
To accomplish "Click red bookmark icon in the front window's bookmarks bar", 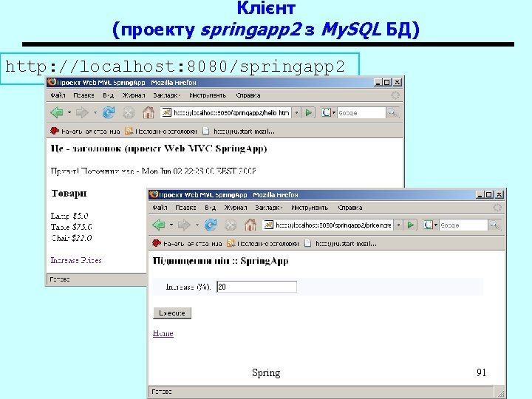I will 157,243.
